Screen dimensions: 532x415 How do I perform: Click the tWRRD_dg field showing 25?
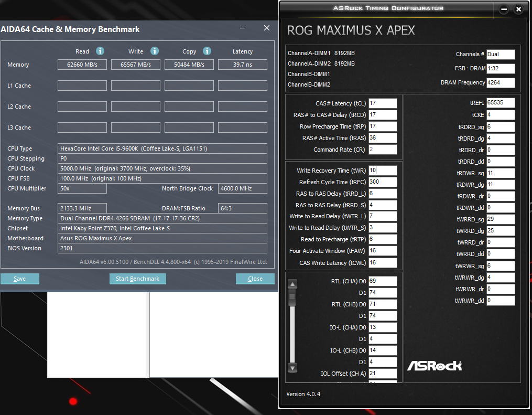point(501,231)
